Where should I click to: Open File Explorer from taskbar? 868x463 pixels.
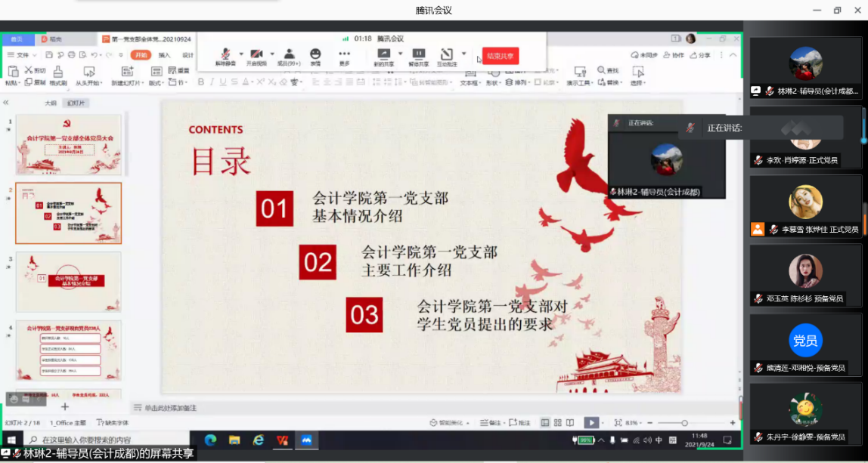click(x=234, y=440)
